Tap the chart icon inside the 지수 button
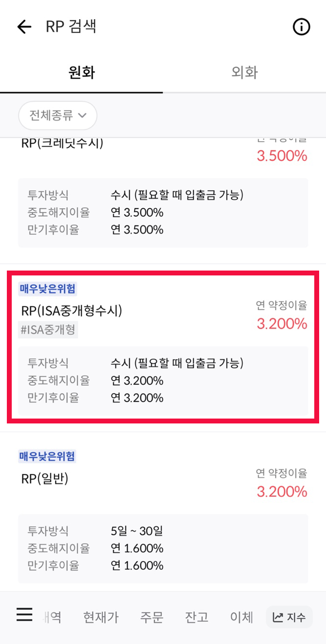 tap(278, 617)
